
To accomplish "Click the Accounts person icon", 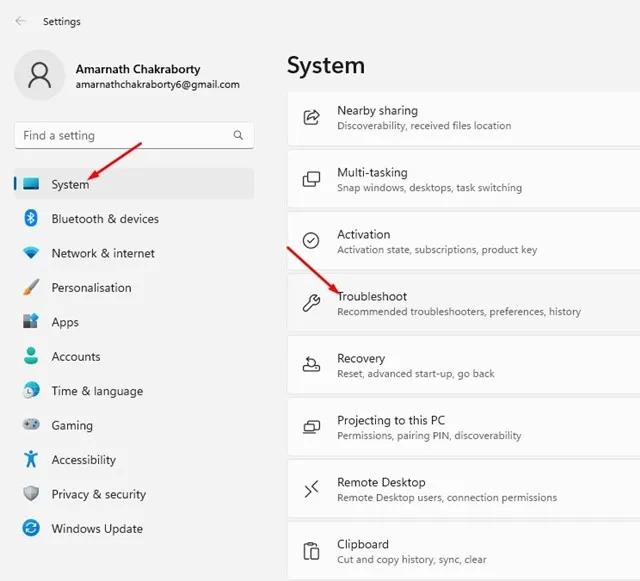I will [x=31, y=356].
